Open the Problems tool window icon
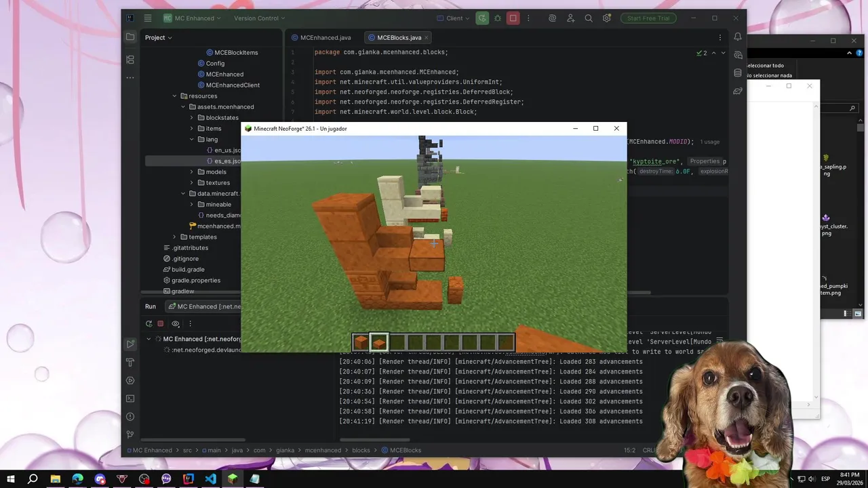 pos(130,417)
